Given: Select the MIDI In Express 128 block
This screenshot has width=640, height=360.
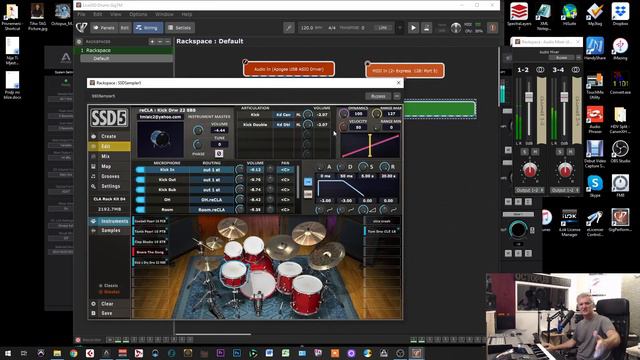Looking at the screenshot, I should point(405,70).
